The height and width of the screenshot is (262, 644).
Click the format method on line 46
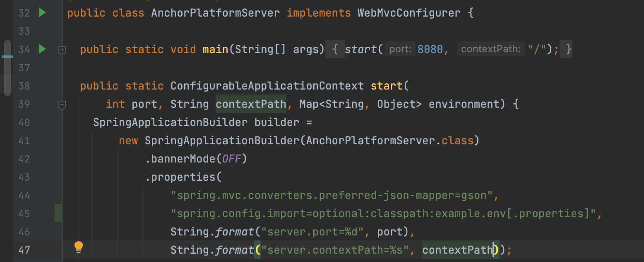tap(234, 232)
